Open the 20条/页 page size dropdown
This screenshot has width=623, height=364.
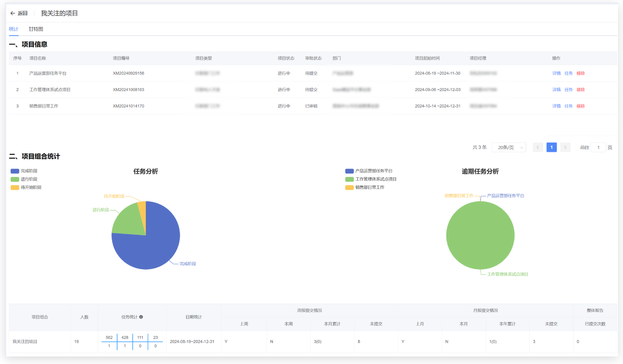(508, 148)
